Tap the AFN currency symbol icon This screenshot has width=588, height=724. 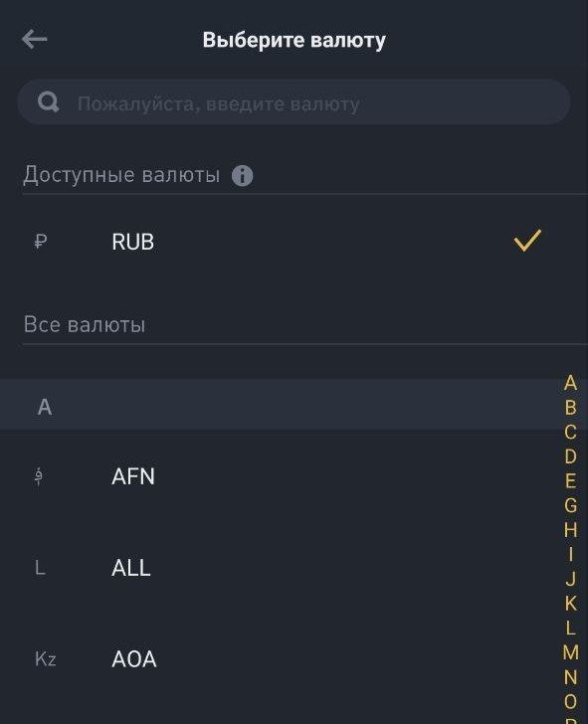(39, 476)
